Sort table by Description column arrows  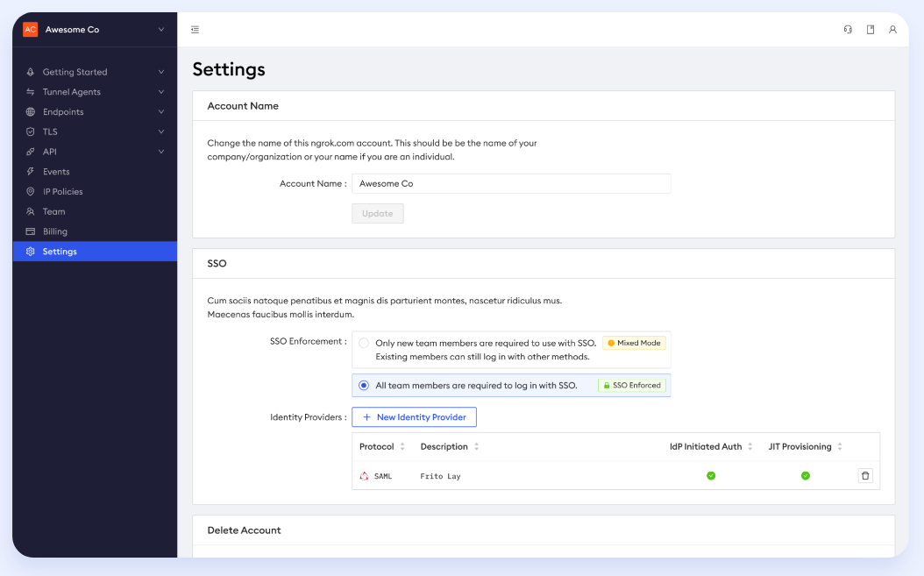click(x=477, y=447)
